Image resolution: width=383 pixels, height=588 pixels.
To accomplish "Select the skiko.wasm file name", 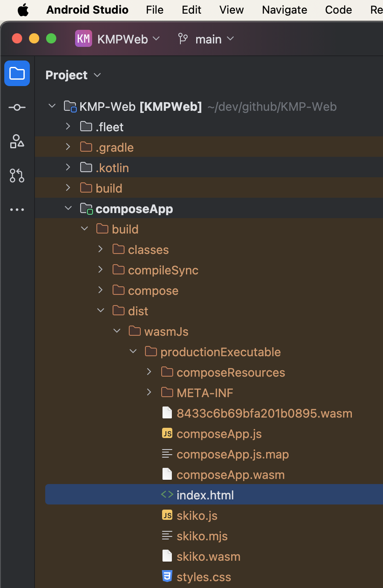I will [209, 556].
